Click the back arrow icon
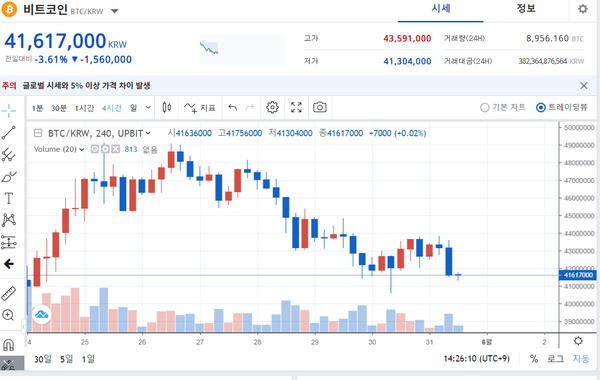The height and width of the screenshot is (380, 600). (9, 264)
